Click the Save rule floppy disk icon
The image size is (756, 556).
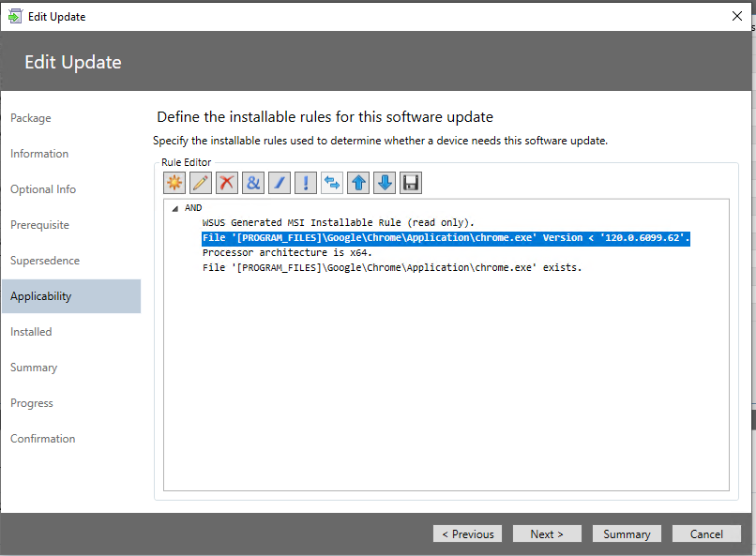coord(411,183)
